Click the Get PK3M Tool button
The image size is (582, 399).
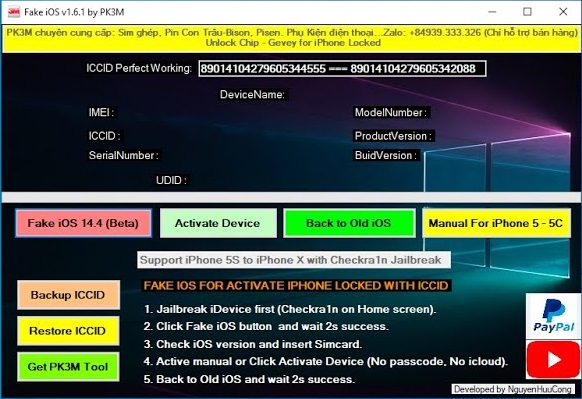point(68,367)
